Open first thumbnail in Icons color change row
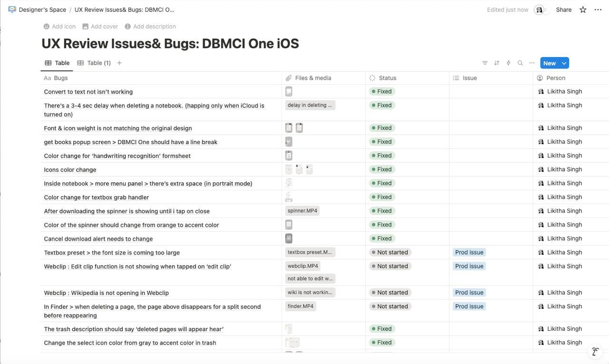The image size is (609, 364). click(x=289, y=169)
